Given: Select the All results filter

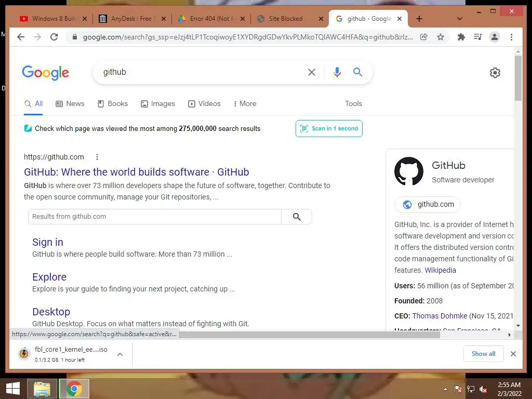Looking at the screenshot, I should 34,104.
